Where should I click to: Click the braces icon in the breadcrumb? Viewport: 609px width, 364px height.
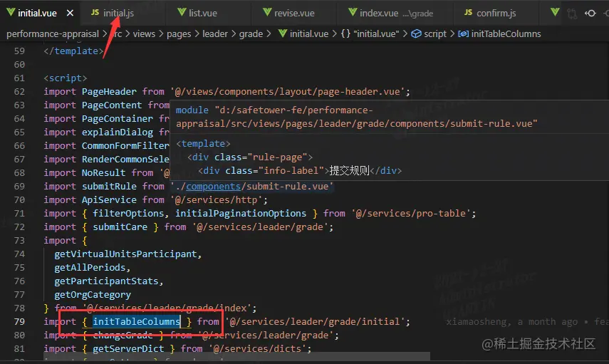[x=345, y=33]
